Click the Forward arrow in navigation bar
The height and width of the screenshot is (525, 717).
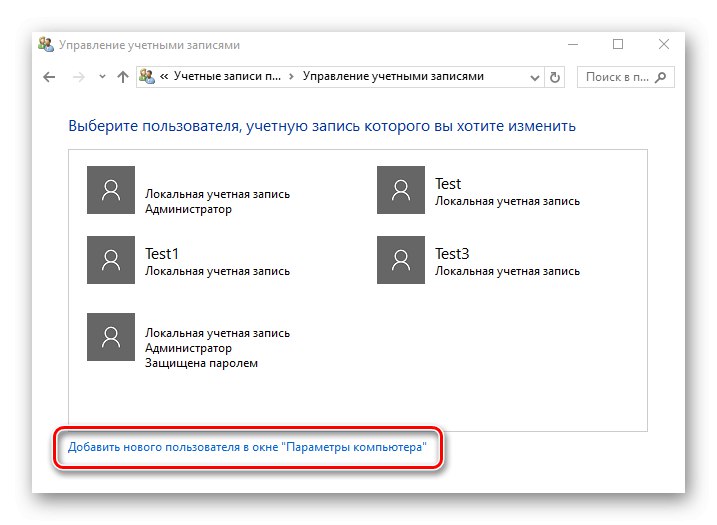click(79, 77)
